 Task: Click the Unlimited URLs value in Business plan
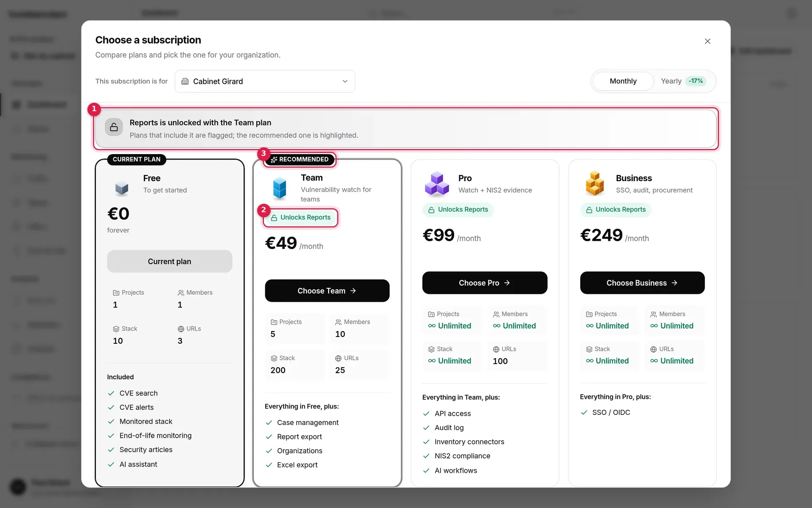tap(672, 361)
